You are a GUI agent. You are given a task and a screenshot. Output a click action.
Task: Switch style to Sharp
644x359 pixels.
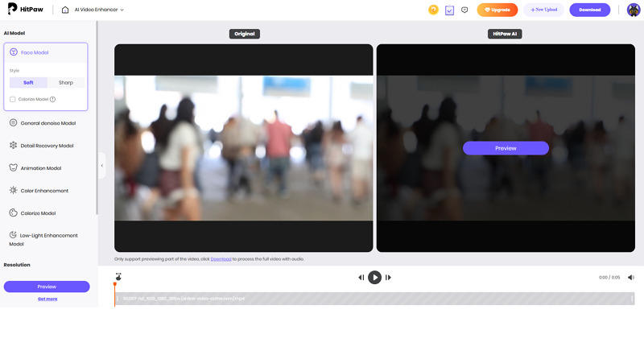coord(66,83)
